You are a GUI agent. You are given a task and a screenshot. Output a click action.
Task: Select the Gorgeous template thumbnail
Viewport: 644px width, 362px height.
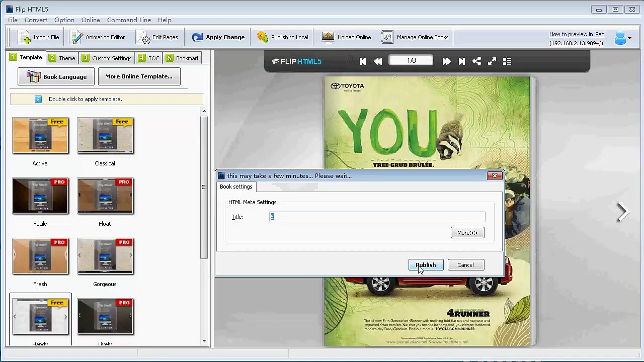coord(105,256)
